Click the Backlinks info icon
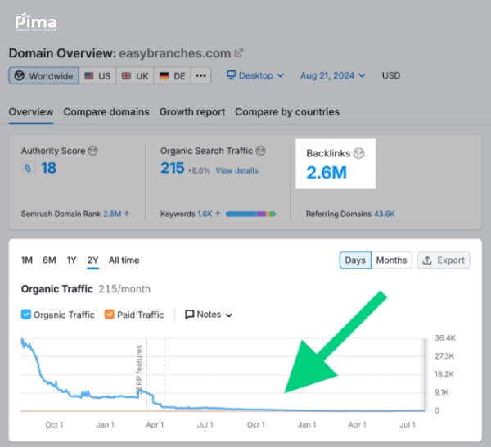The image size is (491, 448). coord(358,153)
